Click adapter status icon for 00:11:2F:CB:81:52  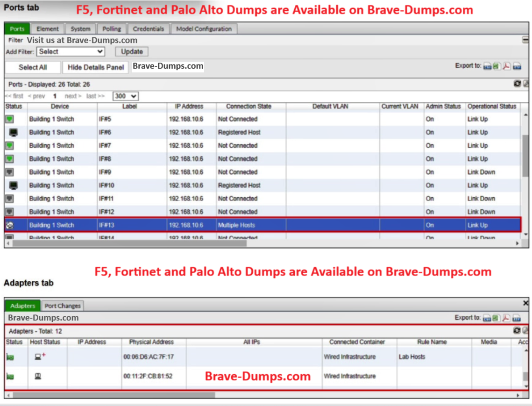tap(10, 376)
